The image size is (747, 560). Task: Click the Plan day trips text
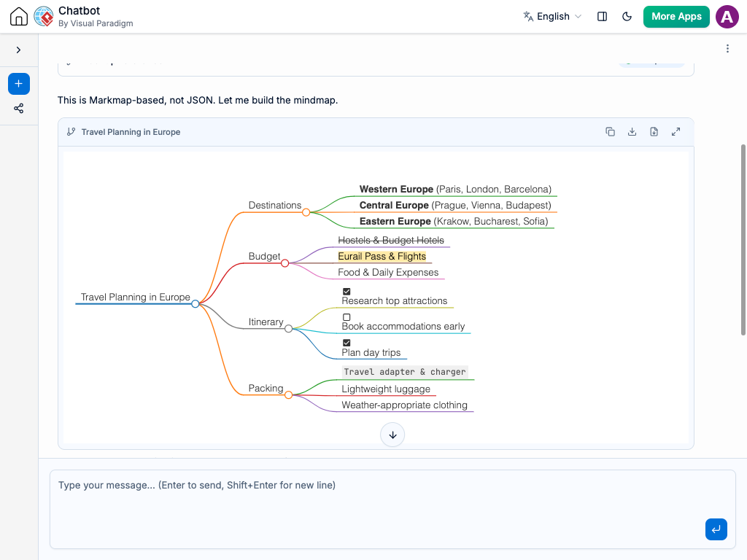point(371,352)
